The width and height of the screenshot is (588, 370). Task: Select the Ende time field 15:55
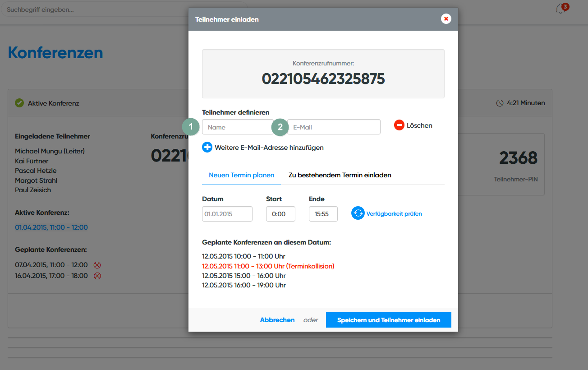[323, 214]
